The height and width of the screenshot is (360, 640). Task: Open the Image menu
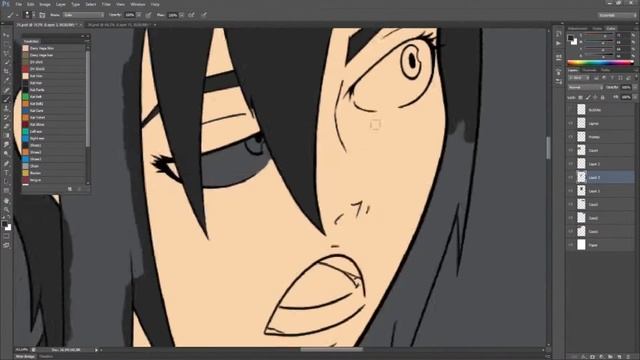(45, 4)
